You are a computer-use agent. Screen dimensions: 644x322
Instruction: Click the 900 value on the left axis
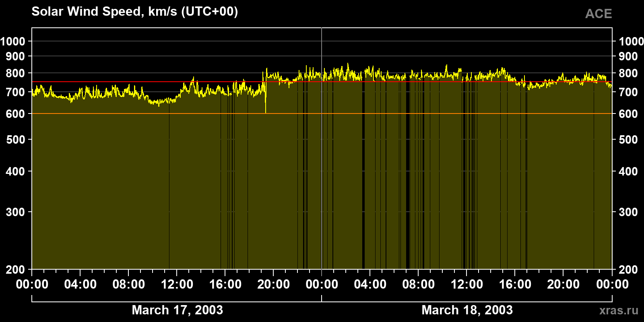(16, 56)
